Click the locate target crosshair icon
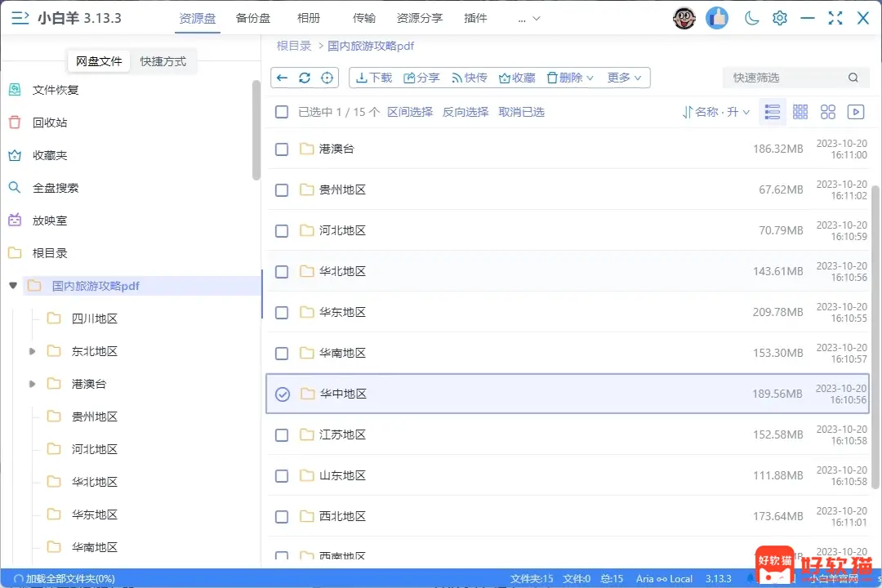The image size is (882, 588). tap(327, 78)
